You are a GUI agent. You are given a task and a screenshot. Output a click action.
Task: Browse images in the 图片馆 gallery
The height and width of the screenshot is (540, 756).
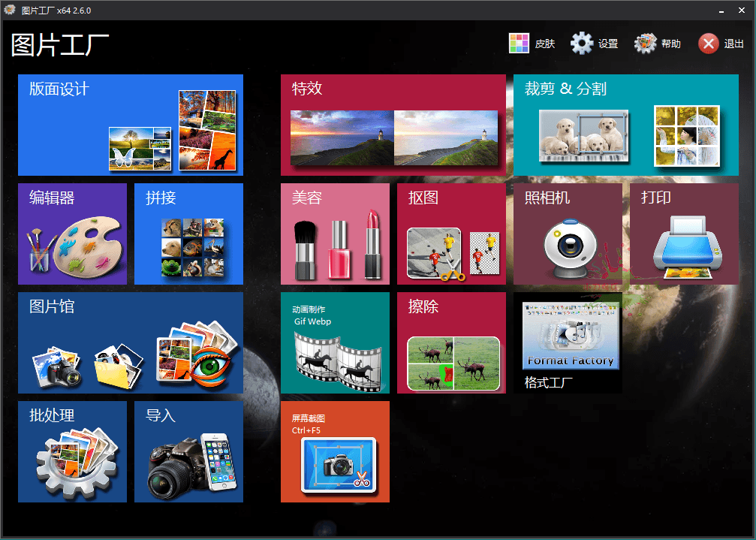click(x=130, y=342)
